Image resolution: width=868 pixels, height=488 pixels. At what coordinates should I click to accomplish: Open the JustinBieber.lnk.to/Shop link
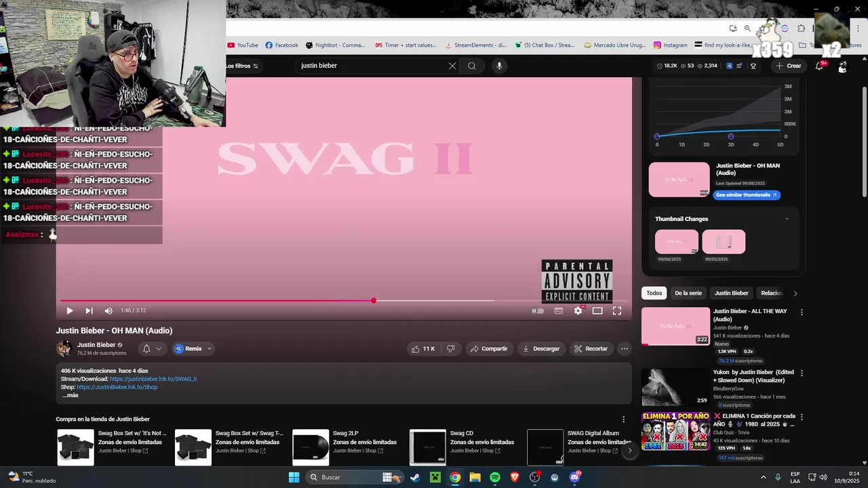click(117, 387)
